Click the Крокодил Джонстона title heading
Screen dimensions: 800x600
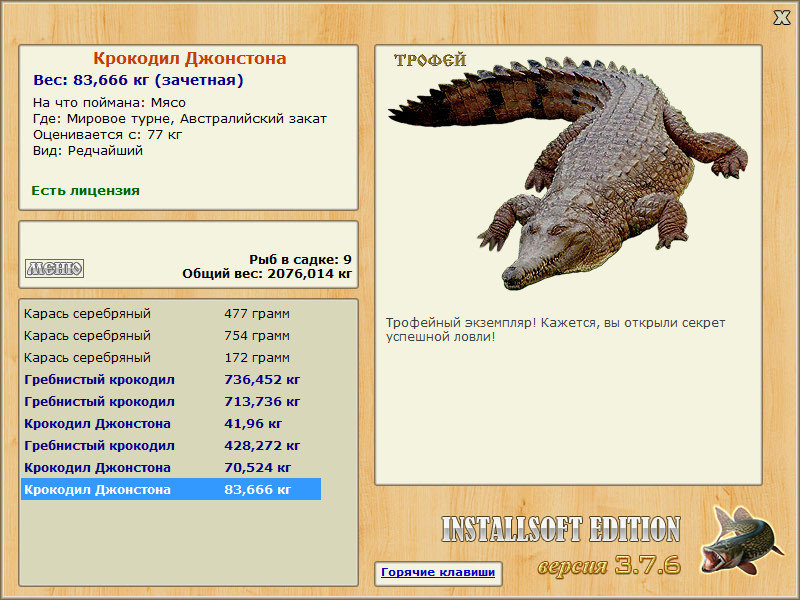(189, 58)
